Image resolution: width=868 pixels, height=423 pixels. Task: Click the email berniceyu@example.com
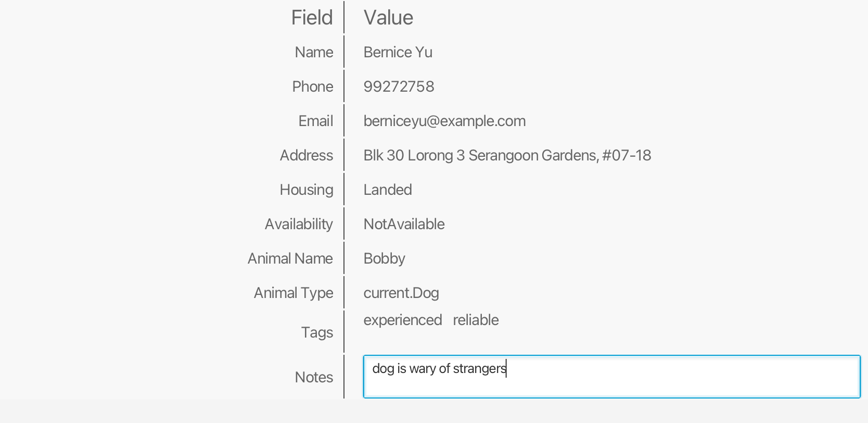coord(444,121)
